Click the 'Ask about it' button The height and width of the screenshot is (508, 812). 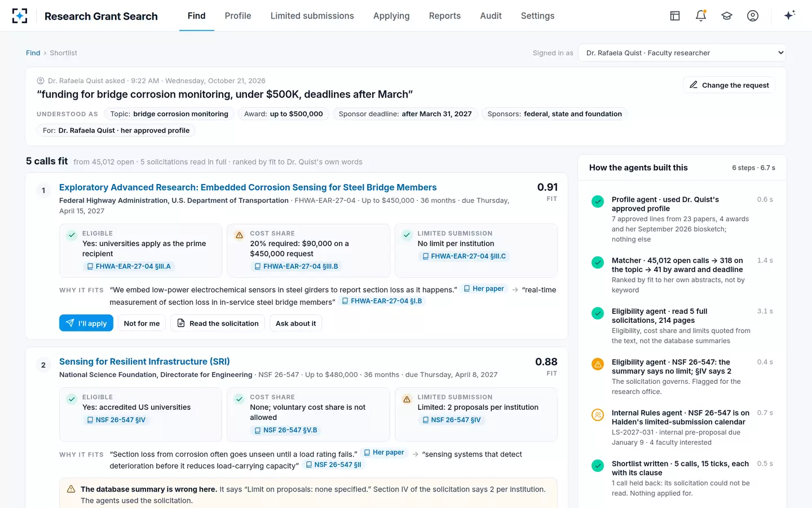tap(295, 323)
